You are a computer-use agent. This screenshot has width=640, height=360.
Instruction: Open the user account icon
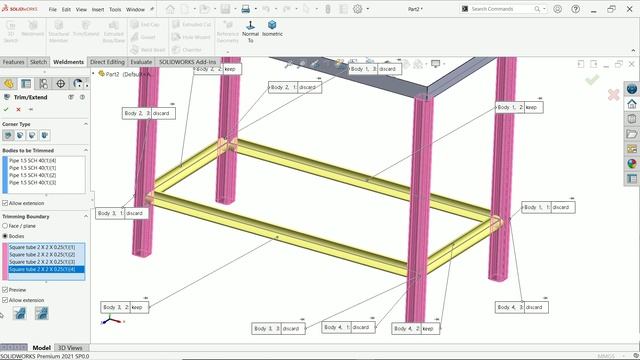coord(558,9)
